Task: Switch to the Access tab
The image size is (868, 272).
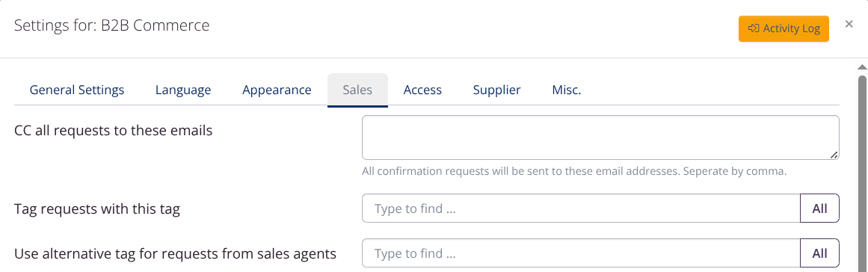Action: point(422,90)
